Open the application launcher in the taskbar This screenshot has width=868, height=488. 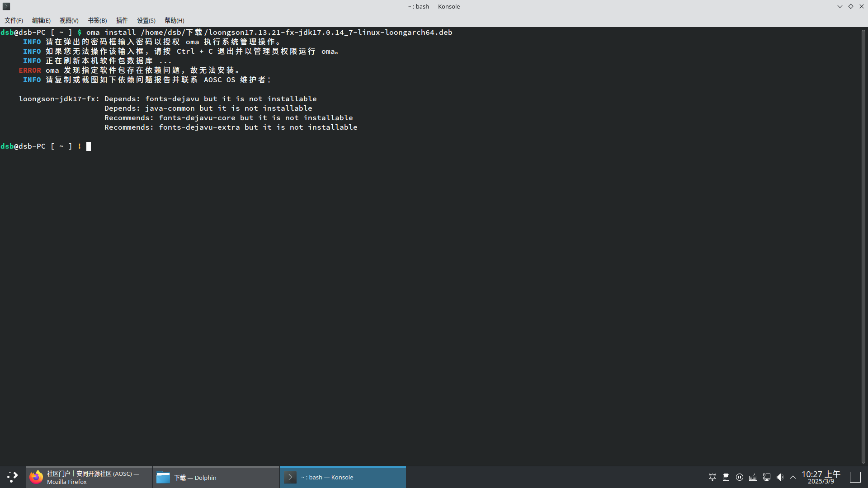[13, 477]
